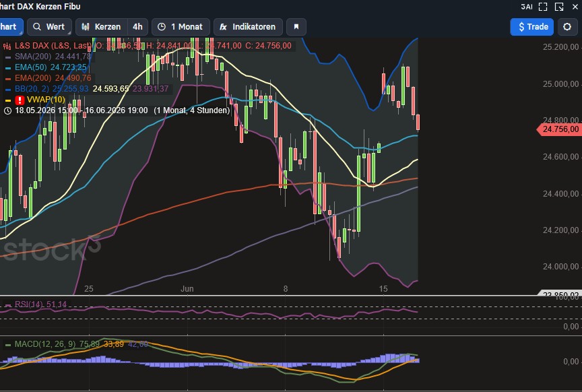Click the current price tag 24.756,00
582x392 pixels.
(560, 129)
